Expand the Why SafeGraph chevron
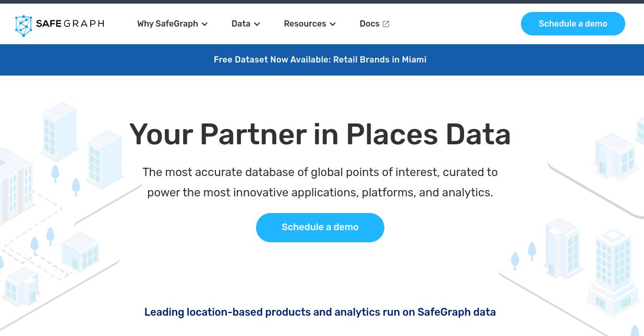The height and width of the screenshot is (336, 644). pyautogui.click(x=204, y=24)
